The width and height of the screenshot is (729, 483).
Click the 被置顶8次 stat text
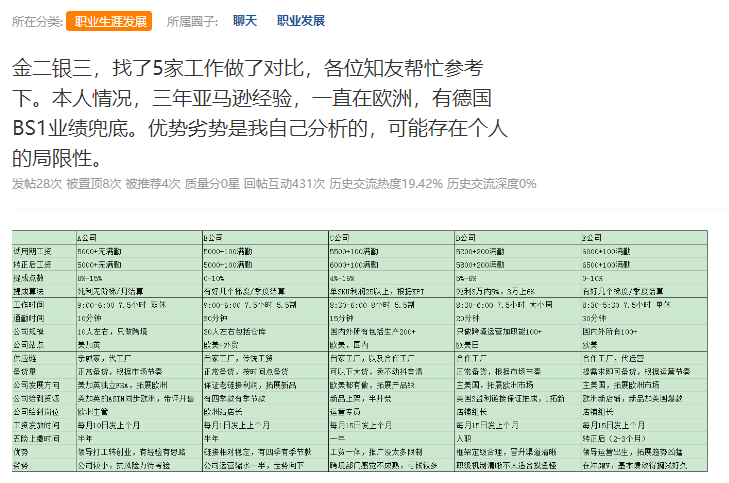(93, 184)
